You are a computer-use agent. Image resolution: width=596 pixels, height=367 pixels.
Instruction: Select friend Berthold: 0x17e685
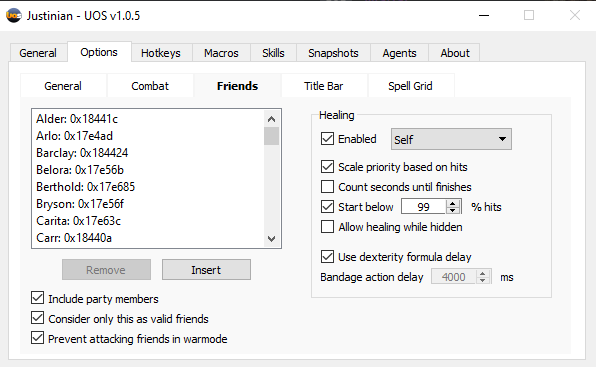(148, 187)
